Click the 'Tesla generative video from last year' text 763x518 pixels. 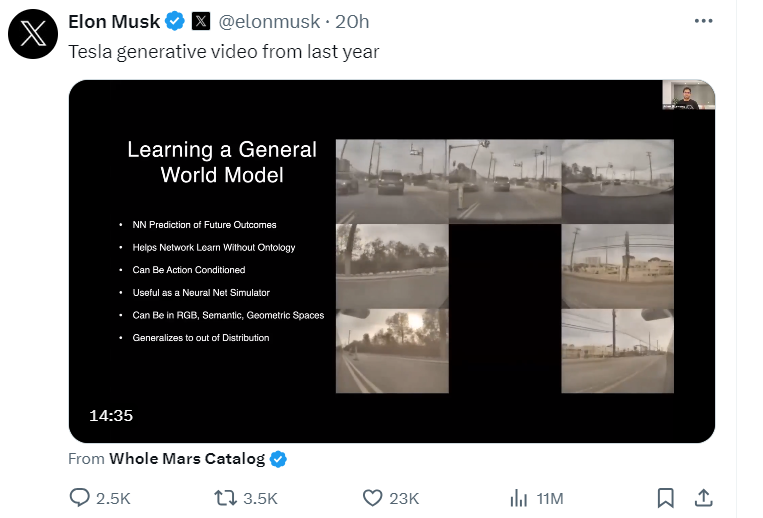223,51
